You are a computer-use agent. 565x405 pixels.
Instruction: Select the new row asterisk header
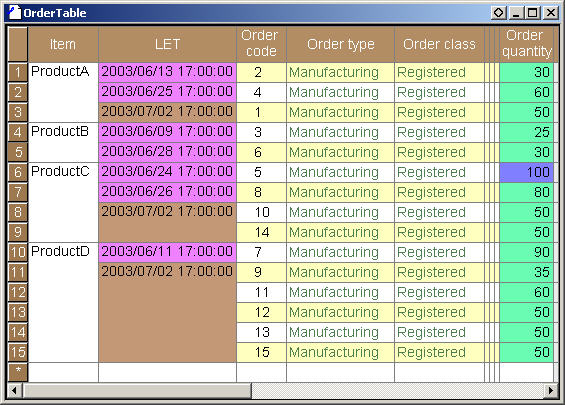point(18,372)
